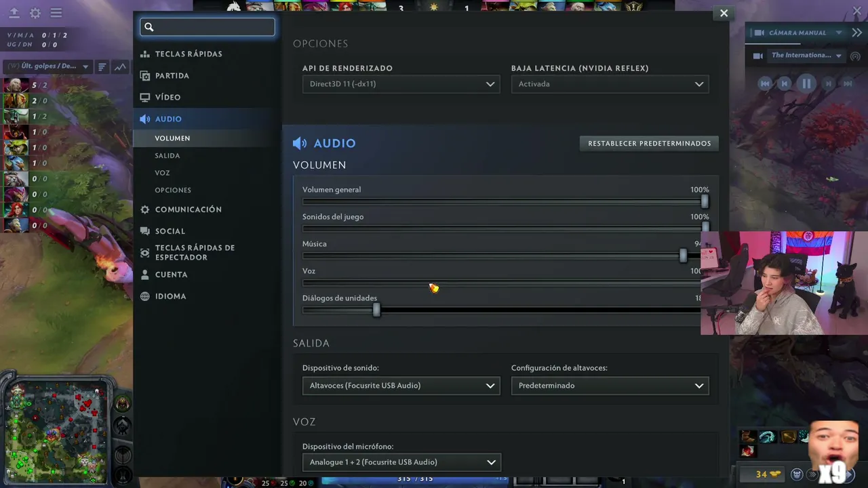This screenshot has height=488, width=868.
Task: Click the top hero icon beside the minimap
Action: 122,404
